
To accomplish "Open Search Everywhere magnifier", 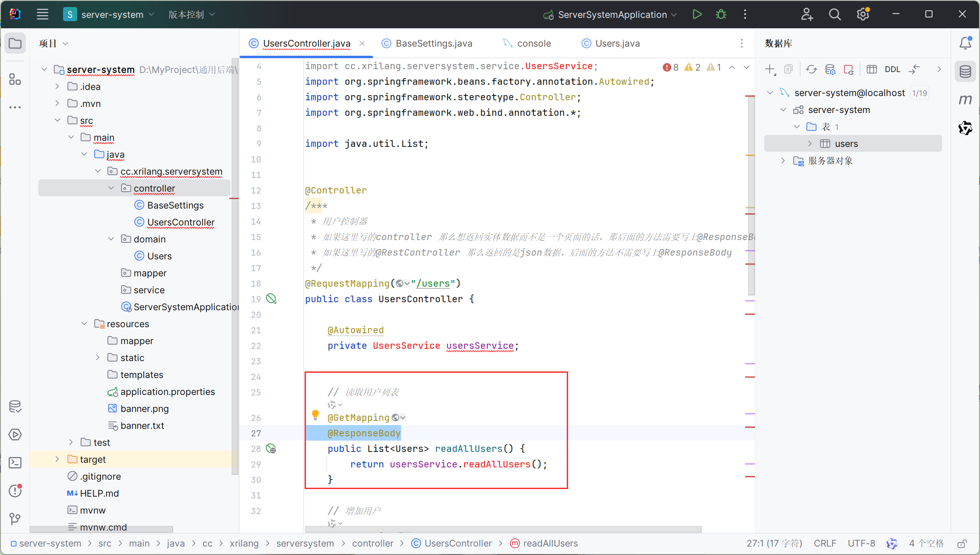I will [835, 14].
